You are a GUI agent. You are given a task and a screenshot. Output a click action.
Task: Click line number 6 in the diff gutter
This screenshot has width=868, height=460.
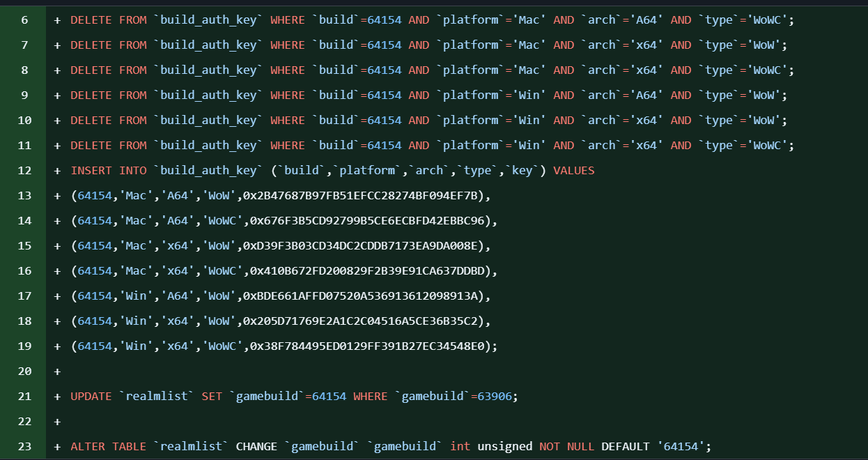coord(24,20)
